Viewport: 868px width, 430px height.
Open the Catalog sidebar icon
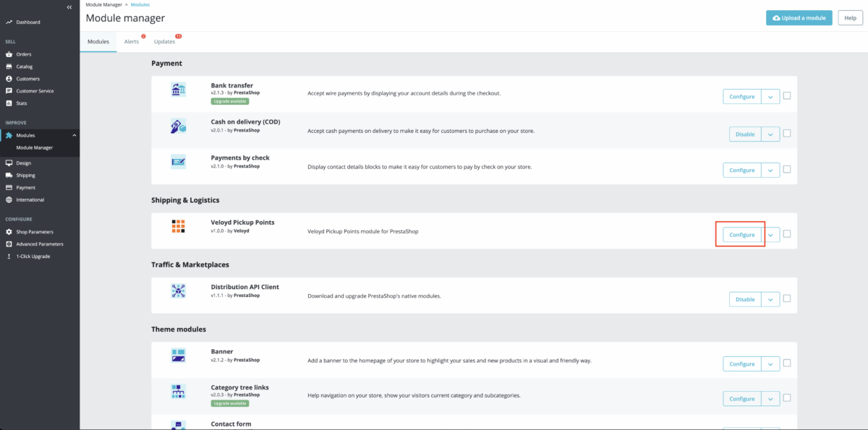coord(9,66)
